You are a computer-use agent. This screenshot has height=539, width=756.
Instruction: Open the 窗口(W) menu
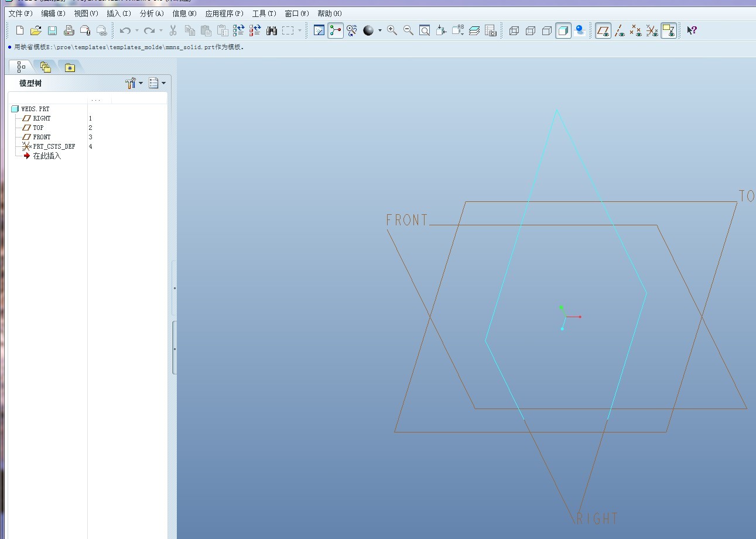click(x=297, y=13)
